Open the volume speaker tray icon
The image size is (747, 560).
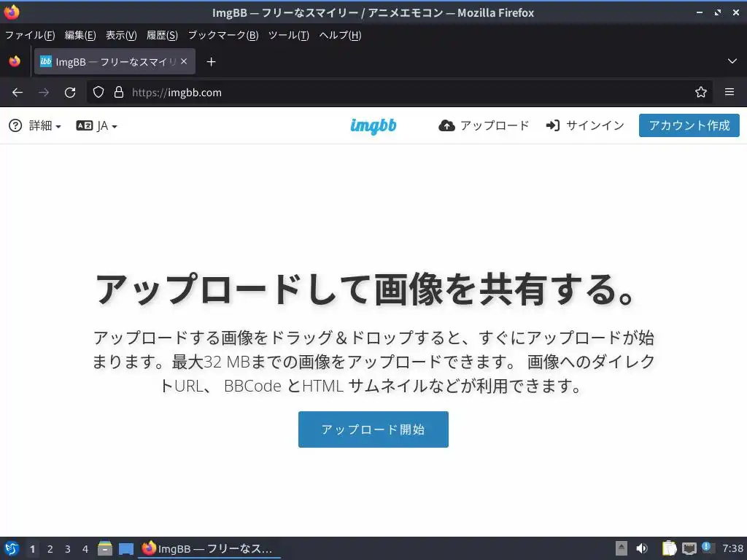(x=642, y=548)
